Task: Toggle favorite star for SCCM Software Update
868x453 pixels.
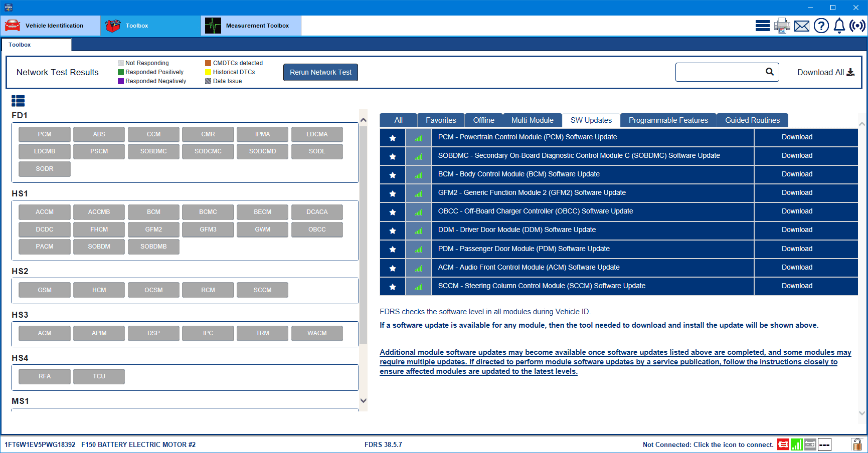Action: coord(393,287)
